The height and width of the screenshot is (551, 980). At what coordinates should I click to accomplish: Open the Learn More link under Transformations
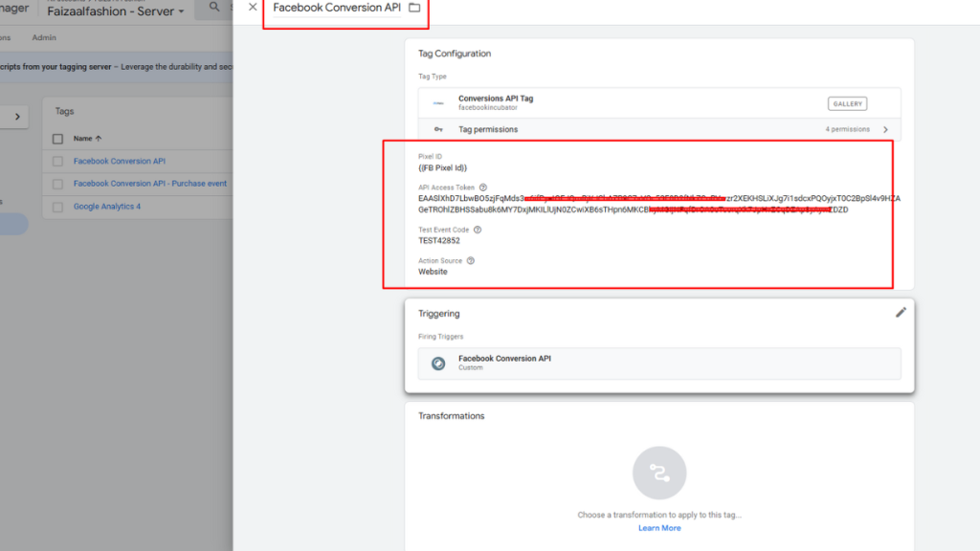click(659, 528)
